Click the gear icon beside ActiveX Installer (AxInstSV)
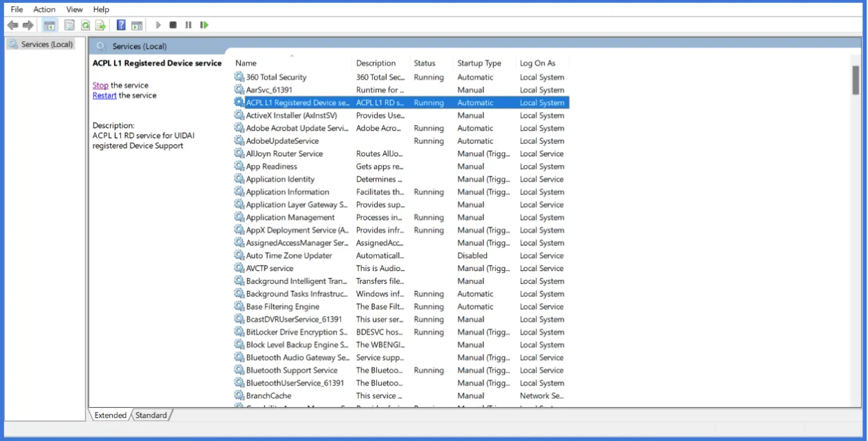 (239, 115)
